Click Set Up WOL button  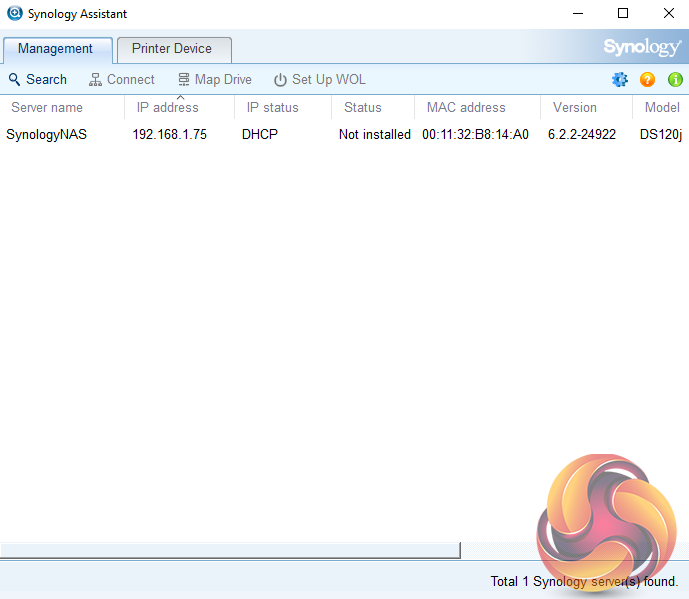click(x=320, y=80)
